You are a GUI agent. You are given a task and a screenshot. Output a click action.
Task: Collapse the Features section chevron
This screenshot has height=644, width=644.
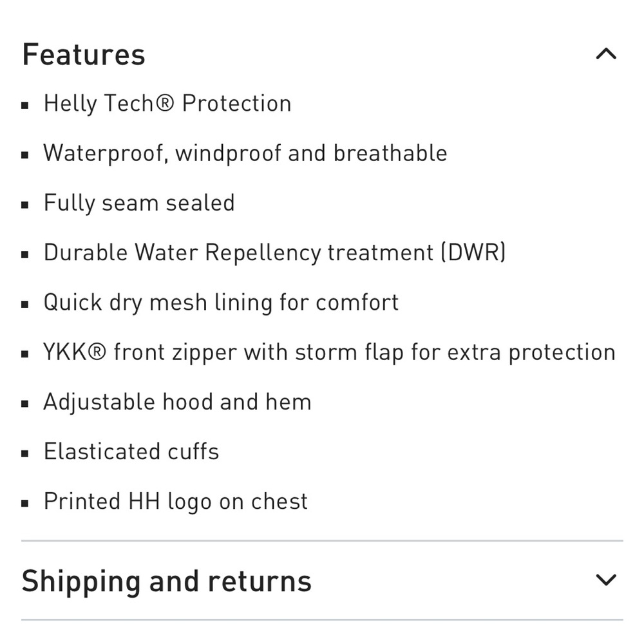click(x=606, y=54)
